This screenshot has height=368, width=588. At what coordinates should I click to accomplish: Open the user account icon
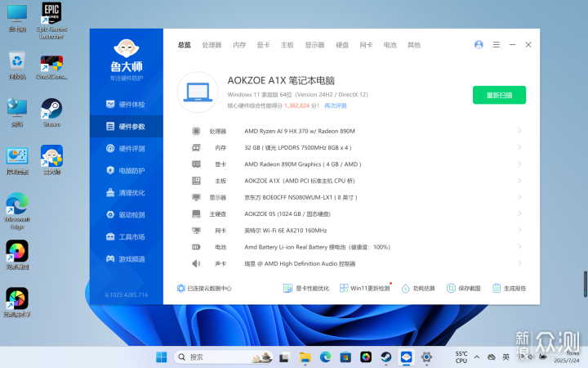pos(479,45)
